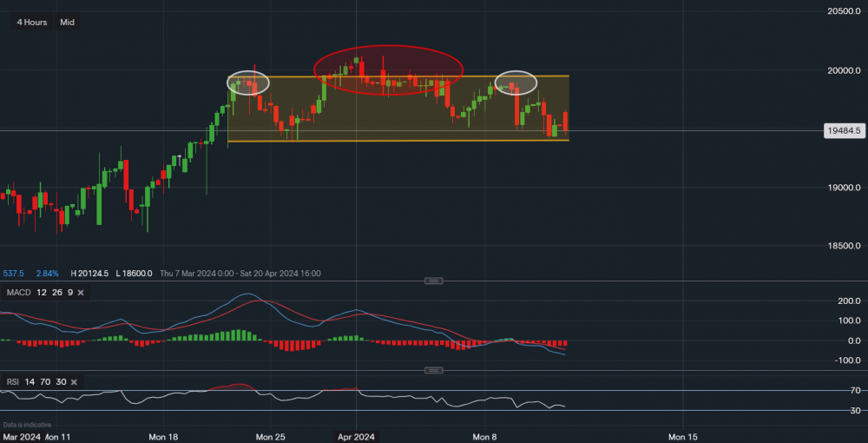Open the 4 Hours timeframe dropdown

(32, 23)
